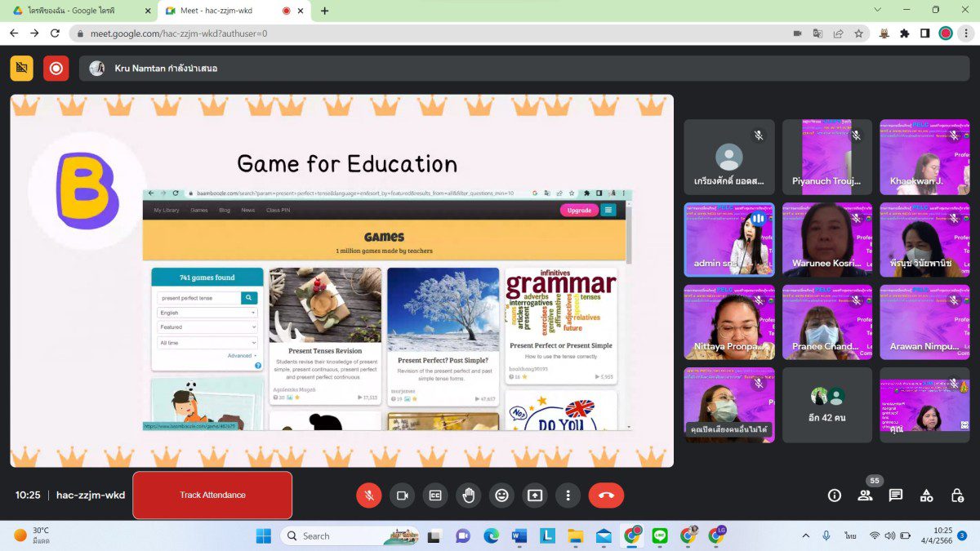Toggle closed captions in Meet
The height and width of the screenshot is (551, 980).
point(435,495)
